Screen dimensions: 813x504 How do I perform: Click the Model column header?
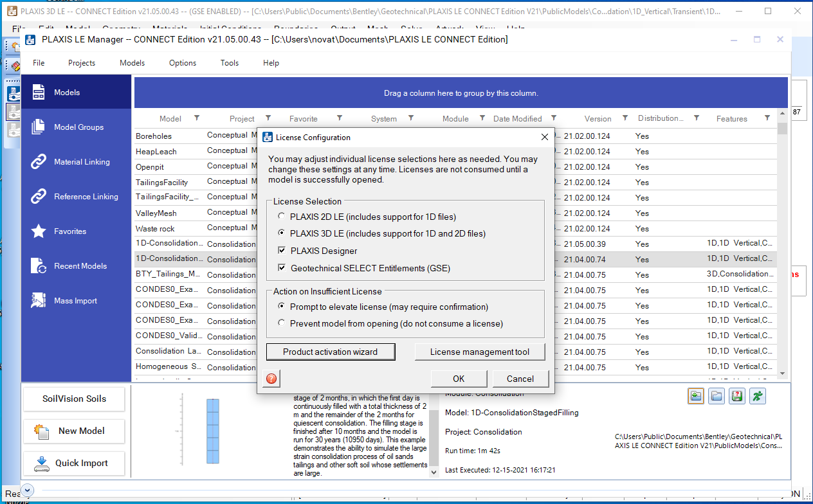[x=170, y=118]
